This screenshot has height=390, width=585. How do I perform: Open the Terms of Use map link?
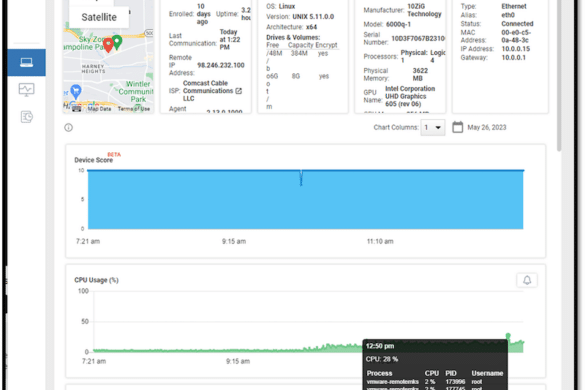(134, 109)
